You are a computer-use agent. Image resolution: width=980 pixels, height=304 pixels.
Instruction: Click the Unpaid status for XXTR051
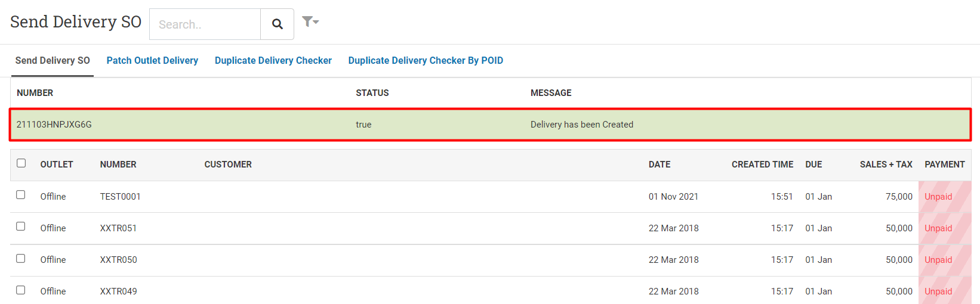pyautogui.click(x=938, y=228)
